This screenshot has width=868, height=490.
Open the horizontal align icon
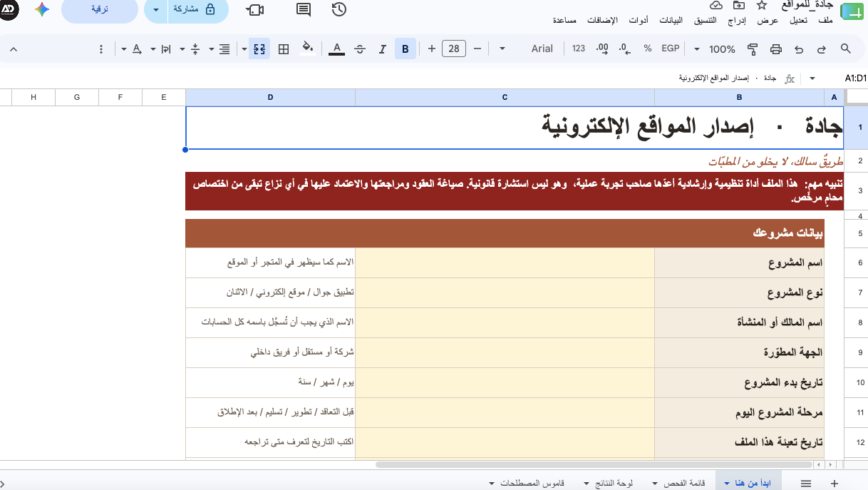(224, 49)
